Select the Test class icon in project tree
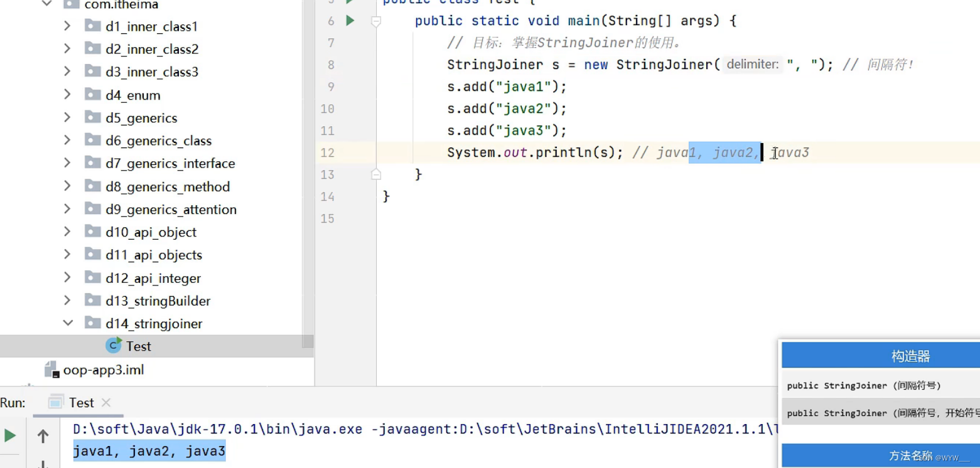This screenshot has width=980, height=468. [x=113, y=346]
